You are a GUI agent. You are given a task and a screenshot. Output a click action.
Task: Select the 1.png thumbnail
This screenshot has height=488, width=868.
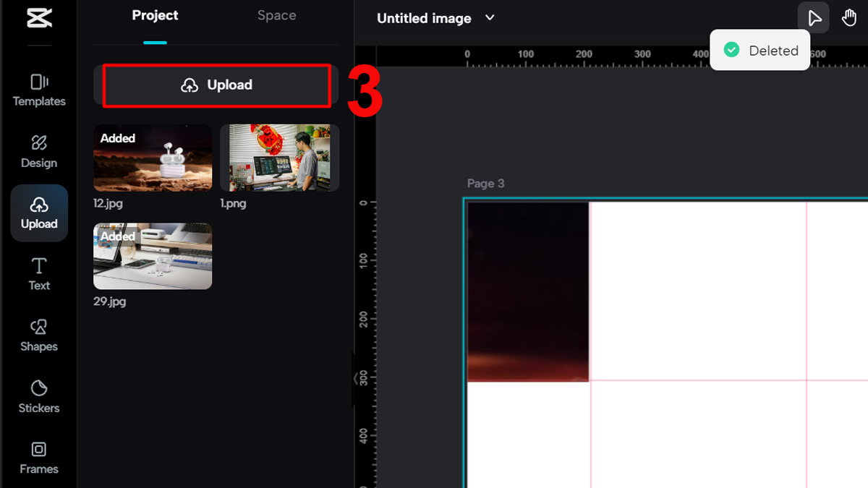279,158
